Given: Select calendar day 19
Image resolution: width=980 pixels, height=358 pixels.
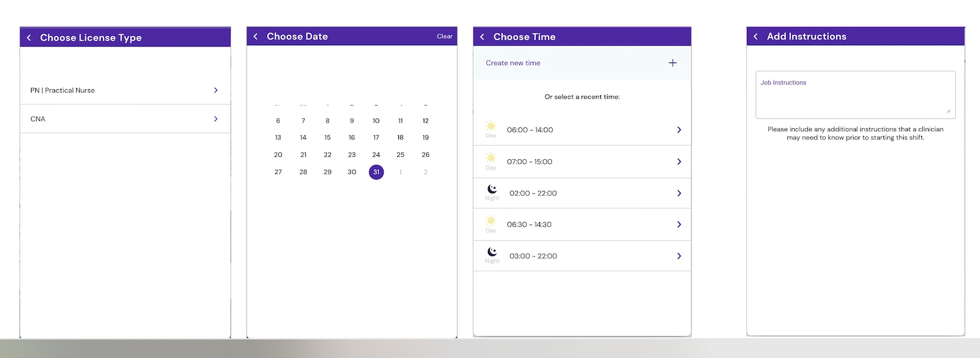Looking at the screenshot, I should point(426,138).
